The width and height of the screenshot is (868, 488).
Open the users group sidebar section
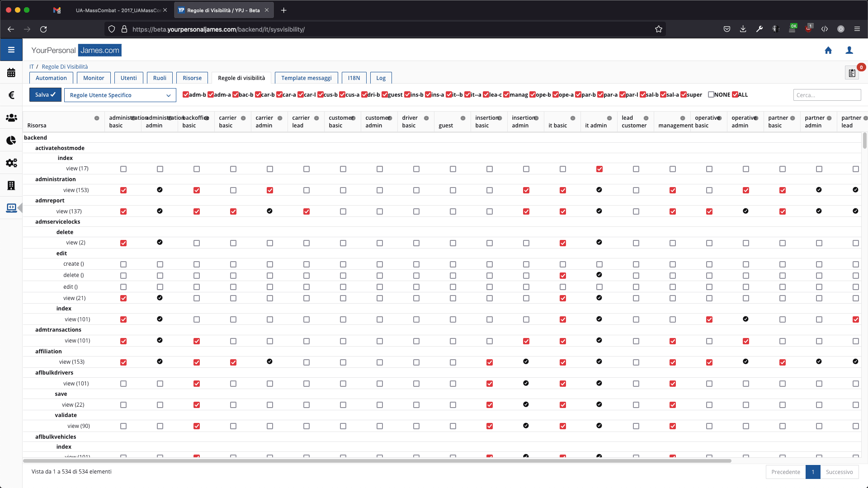[11, 117]
